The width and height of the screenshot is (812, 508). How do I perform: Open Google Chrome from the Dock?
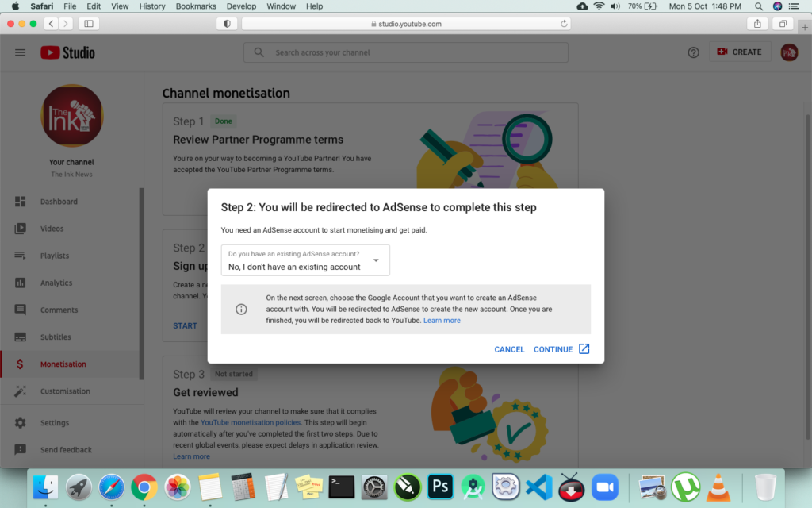point(144,487)
